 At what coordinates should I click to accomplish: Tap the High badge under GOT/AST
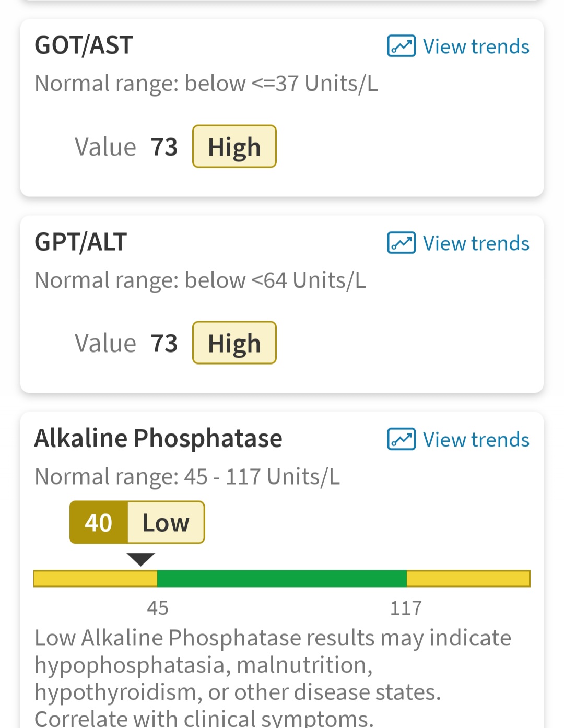pos(234,147)
